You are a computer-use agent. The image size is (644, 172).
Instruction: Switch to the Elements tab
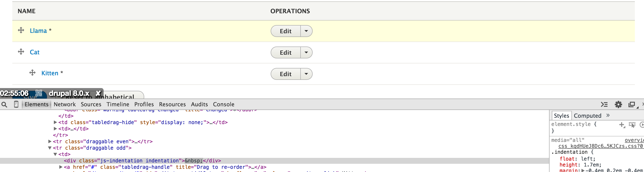tap(37, 104)
